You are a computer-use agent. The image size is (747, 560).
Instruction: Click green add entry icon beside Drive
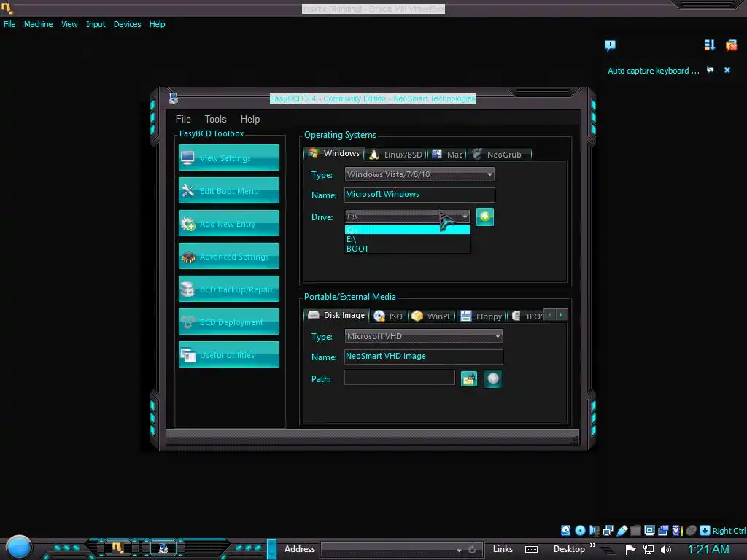click(x=485, y=217)
